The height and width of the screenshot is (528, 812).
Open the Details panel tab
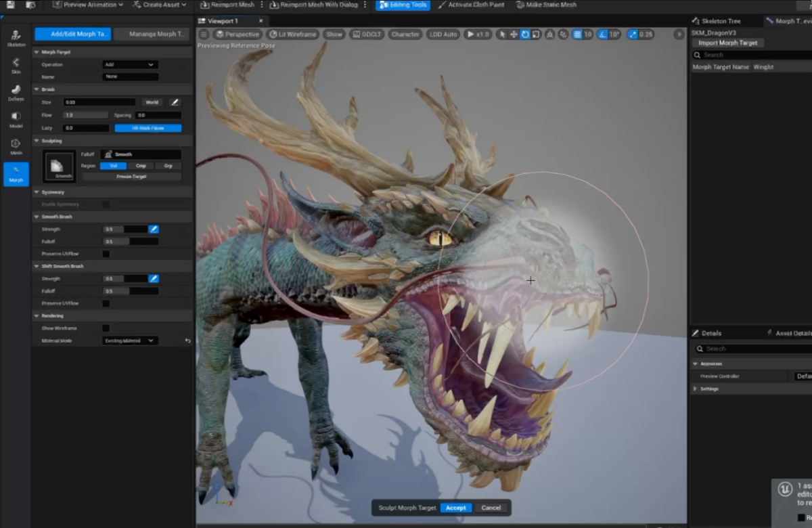click(708, 333)
